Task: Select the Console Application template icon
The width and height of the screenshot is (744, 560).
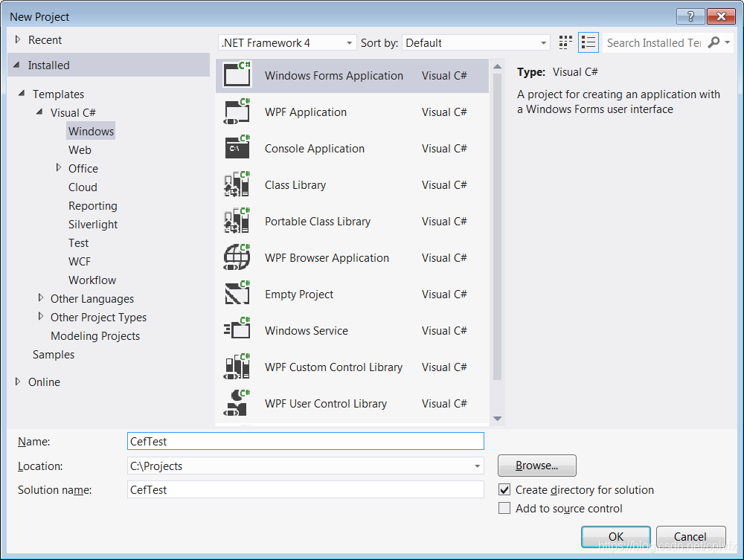Action: (x=236, y=148)
